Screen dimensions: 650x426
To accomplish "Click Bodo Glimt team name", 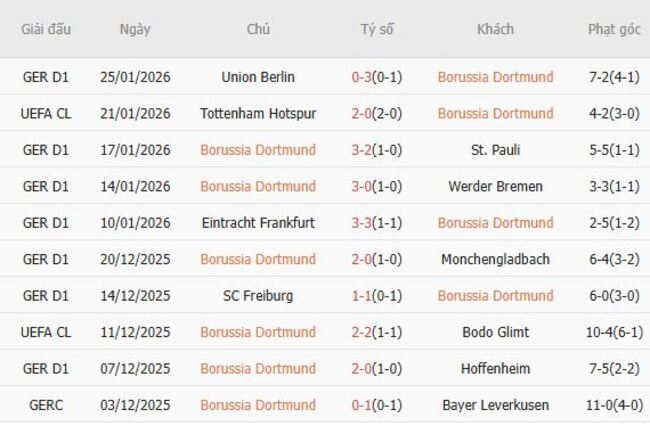I will pos(495,332).
